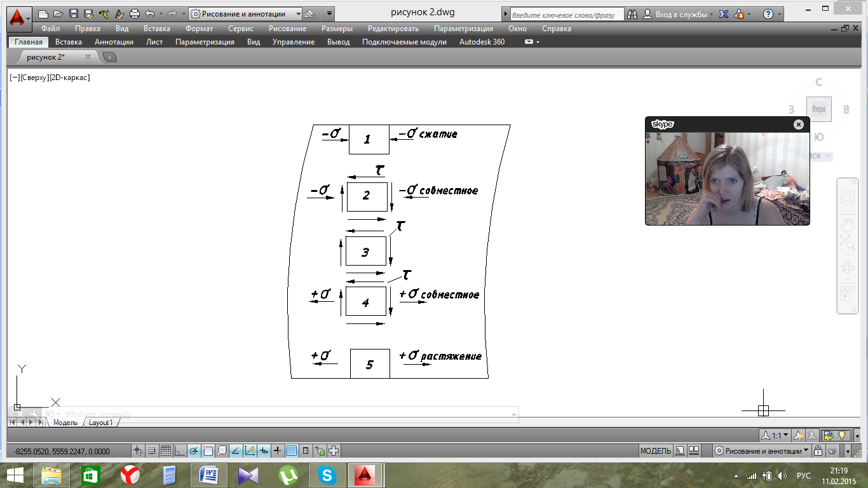Image resolution: width=868 pixels, height=488 pixels.
Task: Toggle Dynamic UCS in status bar
Action: click(x=250, y=451)
